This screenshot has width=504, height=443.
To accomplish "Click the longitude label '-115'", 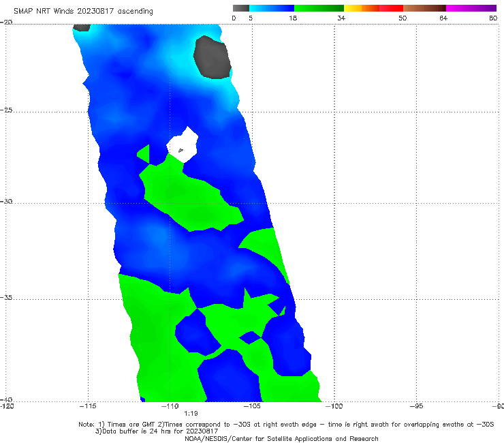I will click(x=88, y=406).
